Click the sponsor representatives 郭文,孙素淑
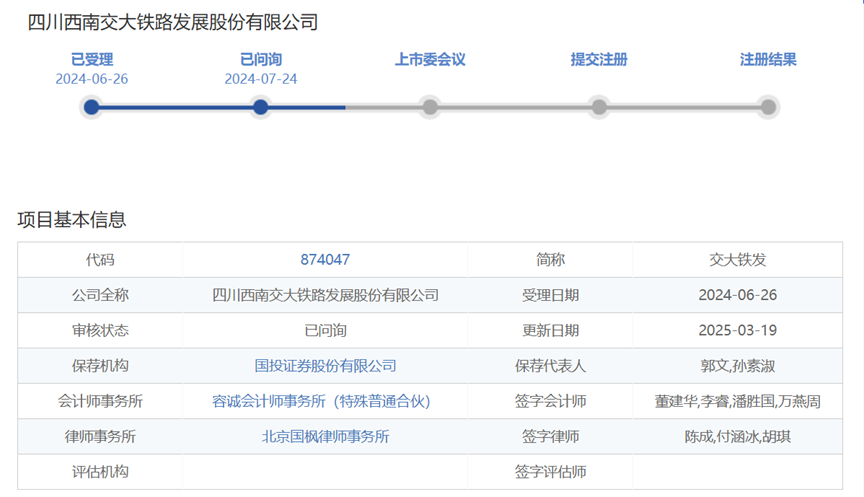The width and height of the screenshot is (864, 497). [x=737, y=366]
